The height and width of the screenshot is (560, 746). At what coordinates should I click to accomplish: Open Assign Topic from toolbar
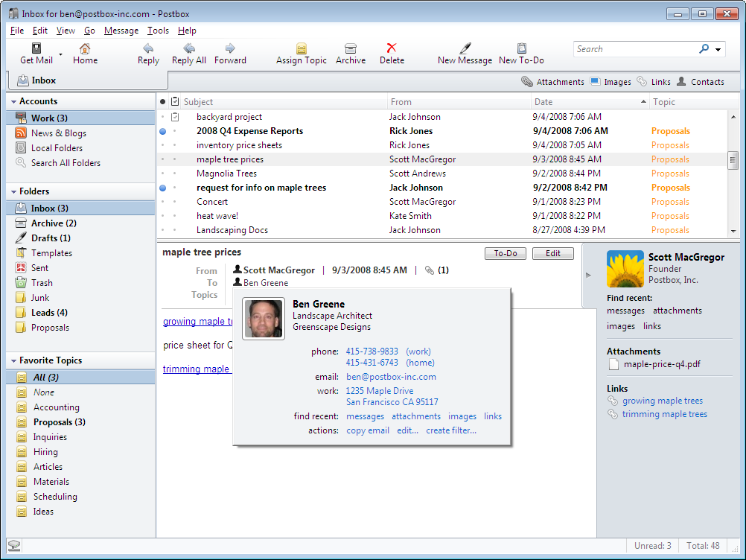301,48
